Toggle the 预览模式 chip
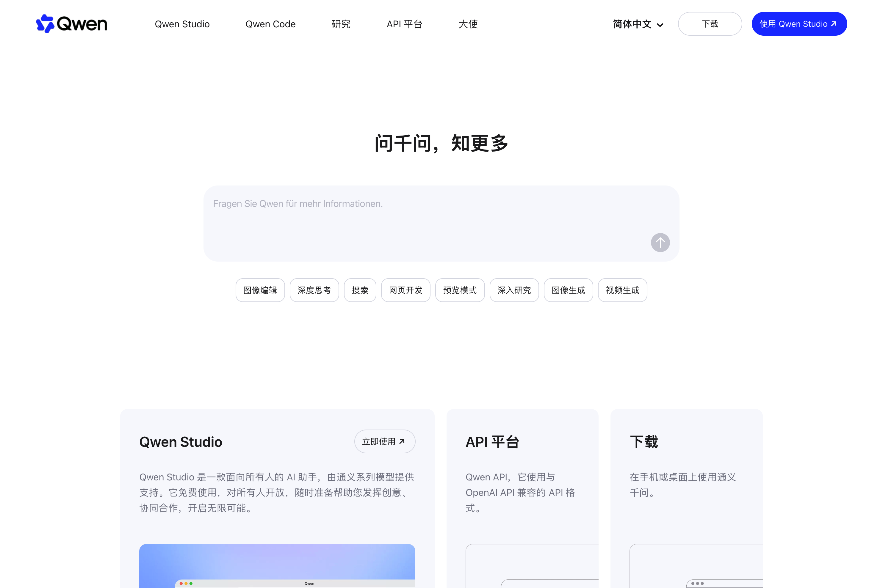Screen dimensions: 883x588 point(460,290)
